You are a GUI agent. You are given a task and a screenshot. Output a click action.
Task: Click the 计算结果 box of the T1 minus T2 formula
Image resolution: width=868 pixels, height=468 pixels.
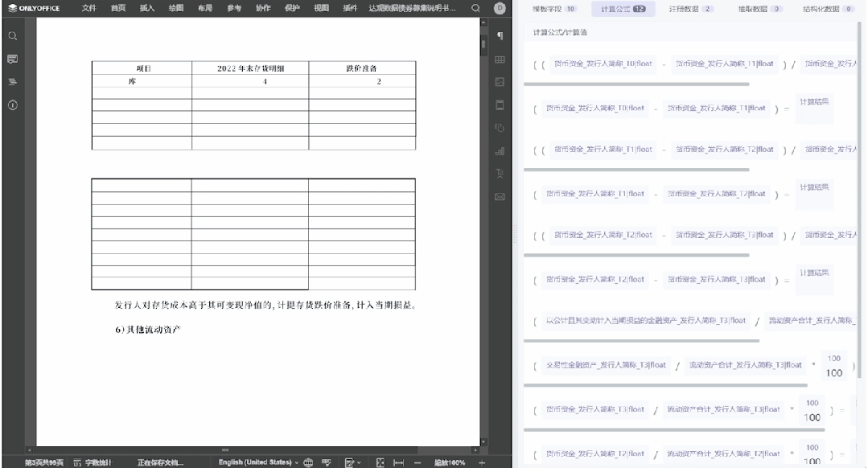click(x=814, y=194)
